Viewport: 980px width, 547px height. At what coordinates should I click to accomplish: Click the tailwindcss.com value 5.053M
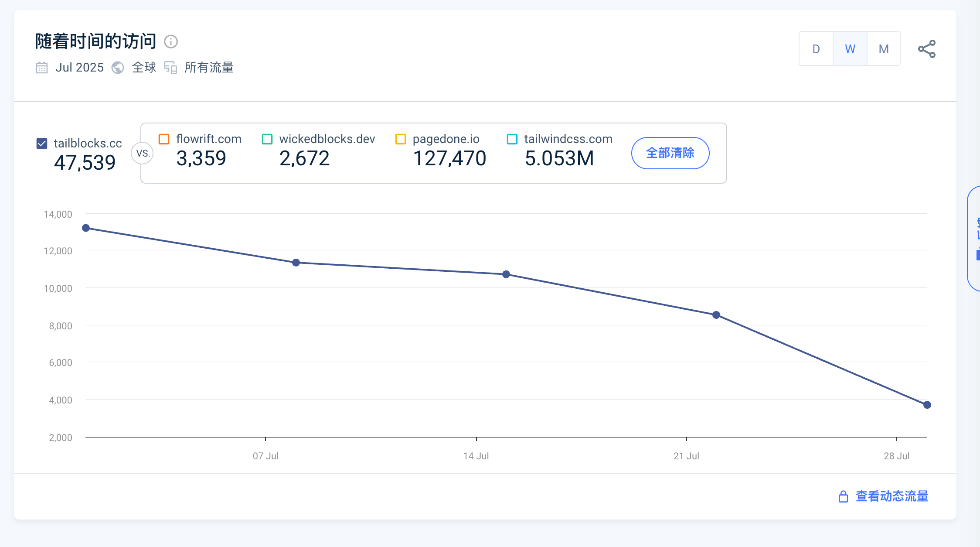click(559, 158)
